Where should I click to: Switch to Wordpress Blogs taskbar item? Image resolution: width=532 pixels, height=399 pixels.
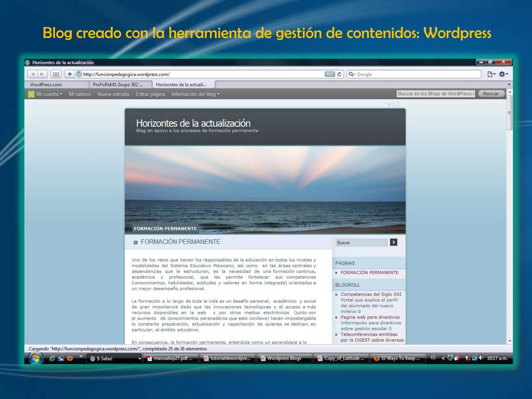[284, 358]
